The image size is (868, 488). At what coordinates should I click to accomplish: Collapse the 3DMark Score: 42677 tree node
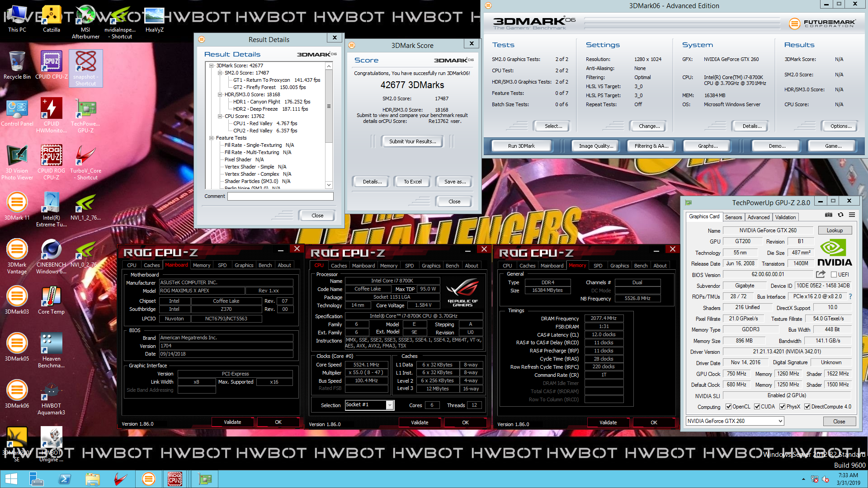click(x=211, y=66)
